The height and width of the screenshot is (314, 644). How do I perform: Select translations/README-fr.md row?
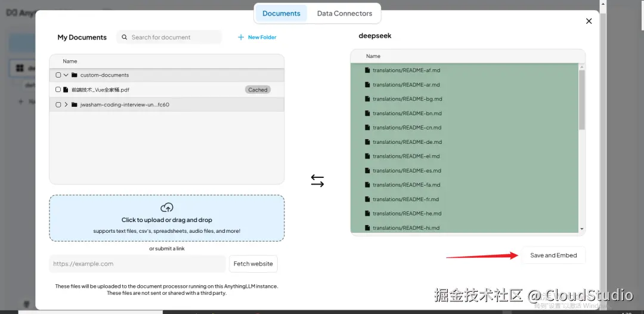(x=465, y=199)
